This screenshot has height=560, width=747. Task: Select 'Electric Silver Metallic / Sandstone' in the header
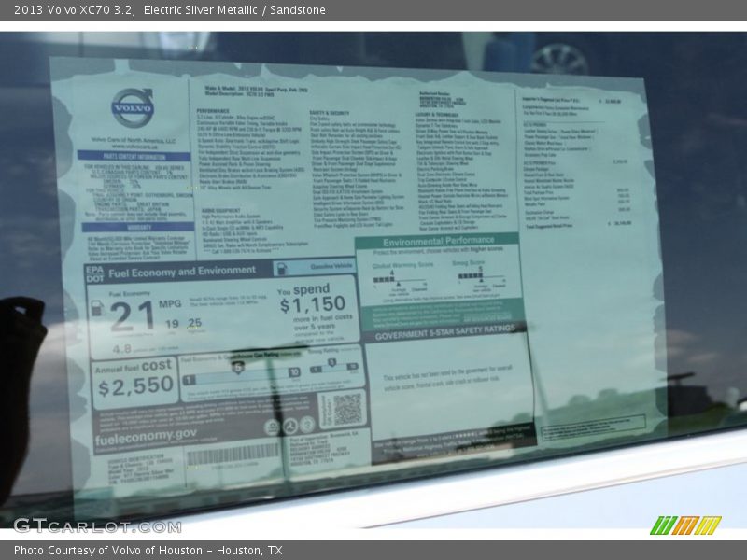(x=234, y=10)
